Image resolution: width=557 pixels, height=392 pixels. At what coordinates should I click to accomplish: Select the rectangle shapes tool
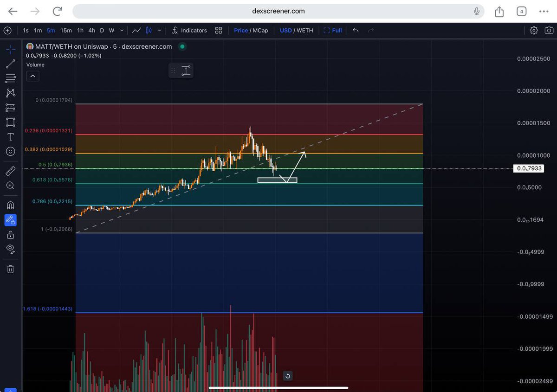click(x=10, y=122)
